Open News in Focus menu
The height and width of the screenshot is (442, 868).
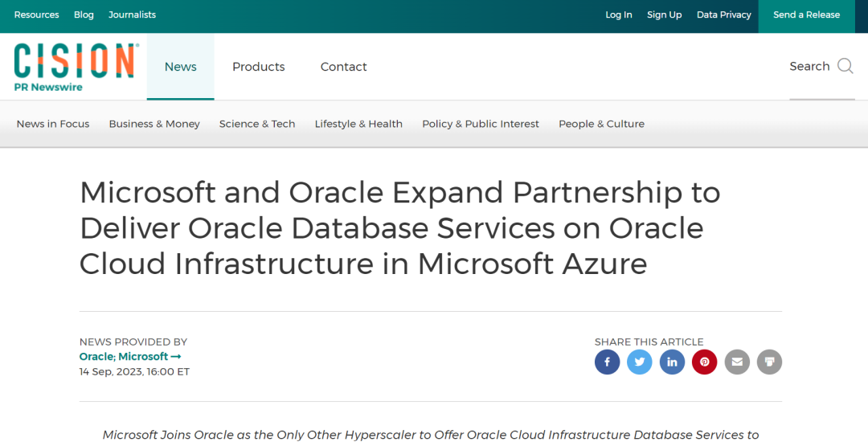point(52,124)
